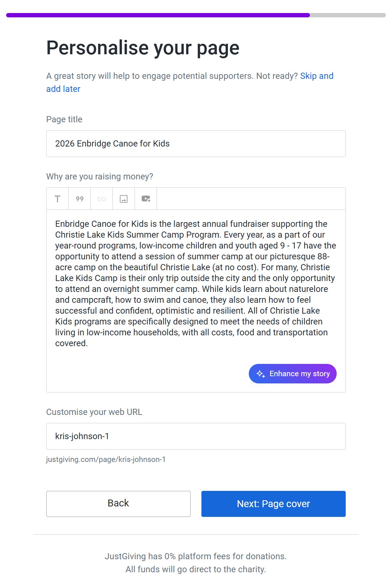Image resolution: width=392 pixels, height=586 pixels.
Task: Go back using the Back button
Action: coord(118,504)
